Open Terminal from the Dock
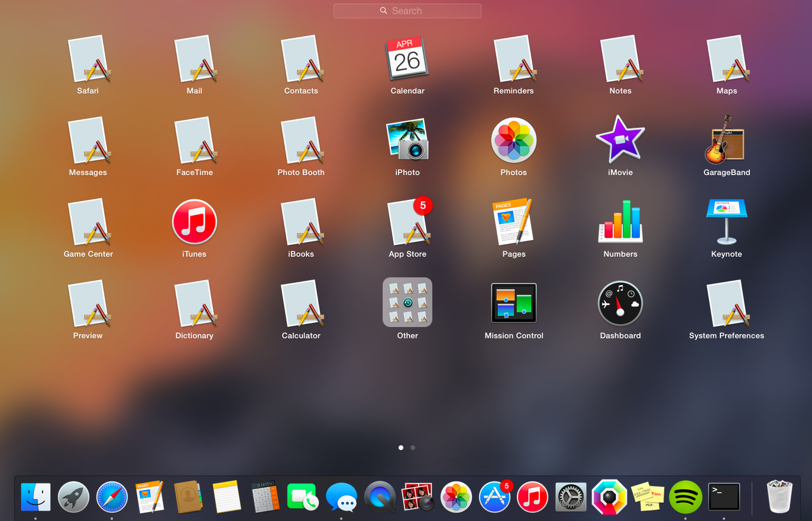The width and height of the screenshot is (812, 521). coord(724,497)
